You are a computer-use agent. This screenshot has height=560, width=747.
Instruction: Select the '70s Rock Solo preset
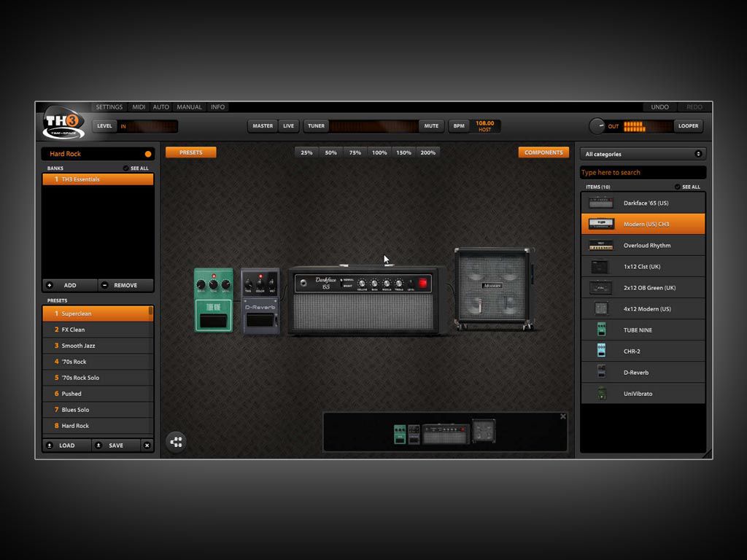[x=98, y=378]
